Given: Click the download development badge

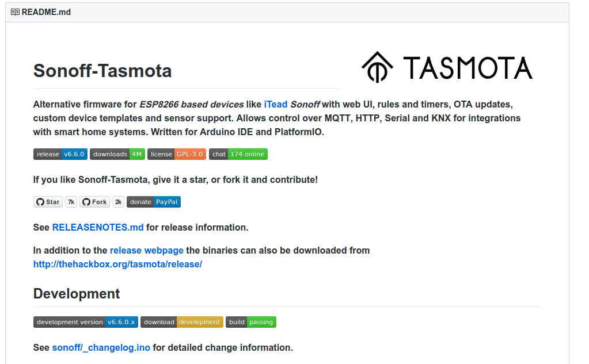Looking at the screenshot, I should point(182,322).
